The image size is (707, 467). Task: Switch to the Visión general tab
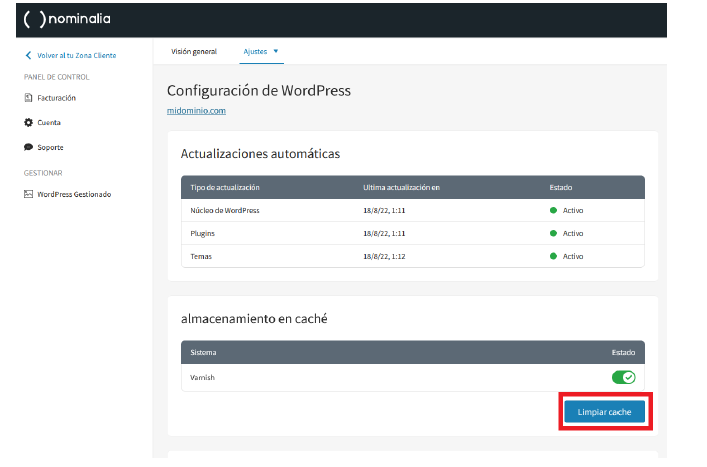(194, 50)
